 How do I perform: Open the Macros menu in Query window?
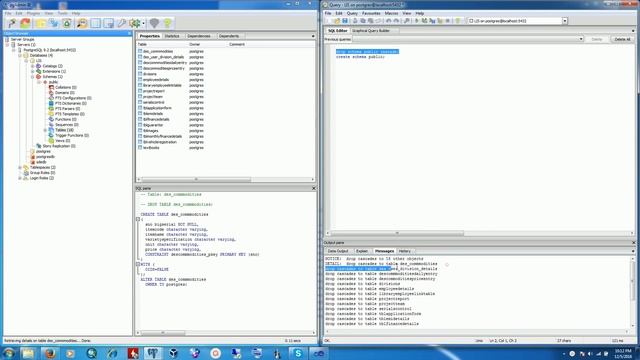tap(391, 13)
